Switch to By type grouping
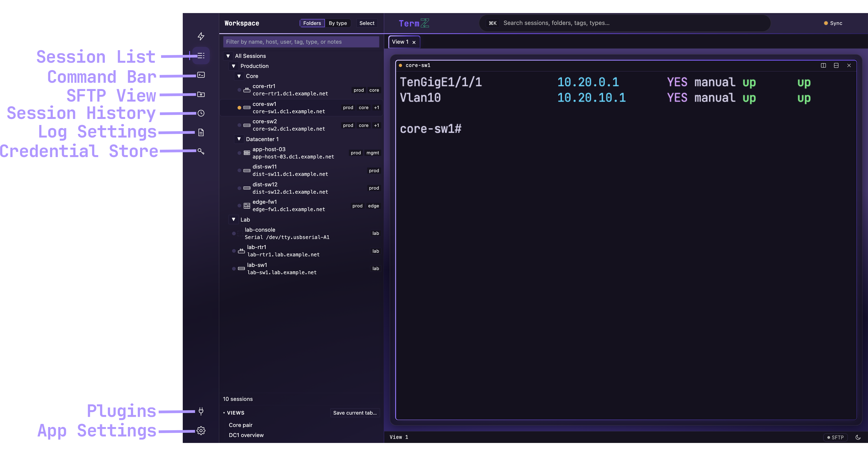Screen dimensions: 868x456 338,23
